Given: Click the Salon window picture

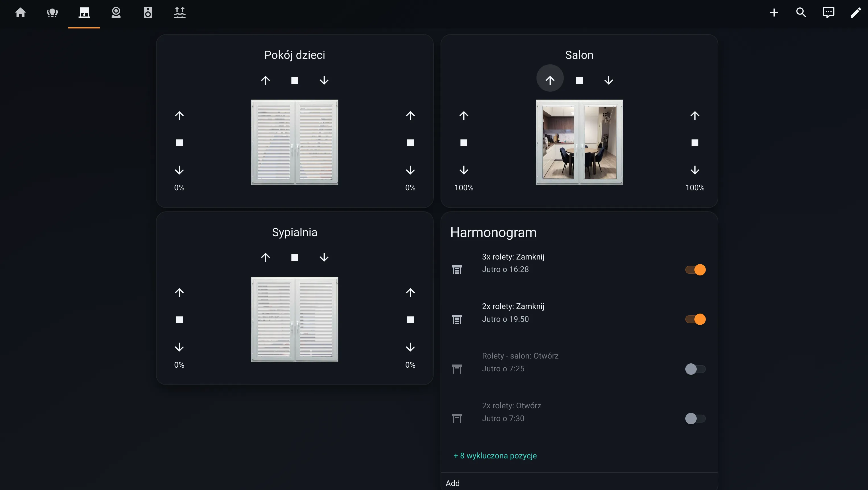Looking at the screenshot, I should click(x=579, y=142).
